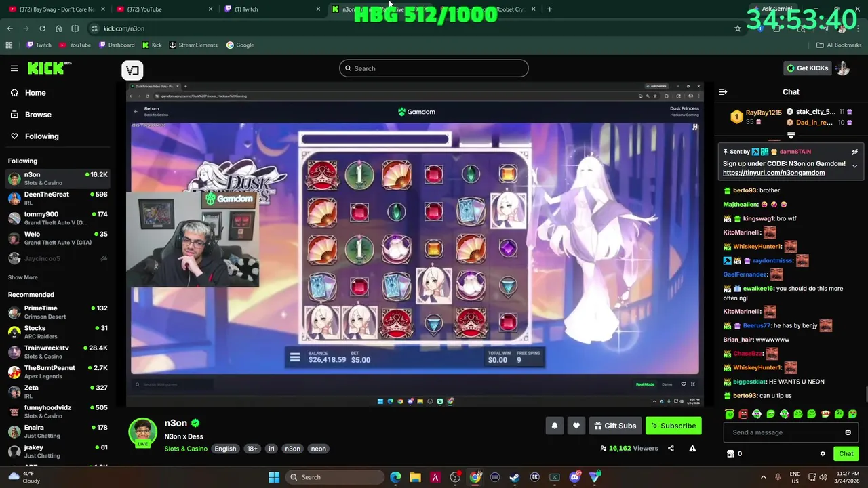Click the share stream icon
Image resolution: width=868 pixels, height=488 pixels.
click(671, 449)
